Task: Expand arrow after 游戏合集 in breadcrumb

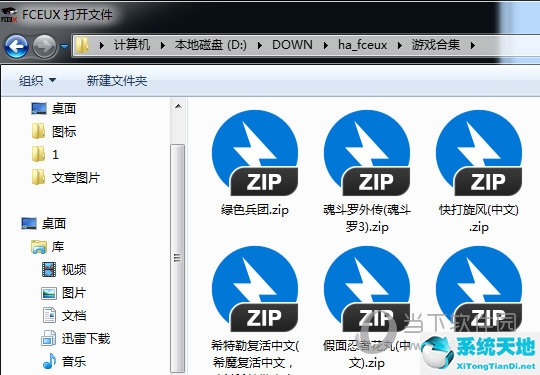Action: (473, 45)
